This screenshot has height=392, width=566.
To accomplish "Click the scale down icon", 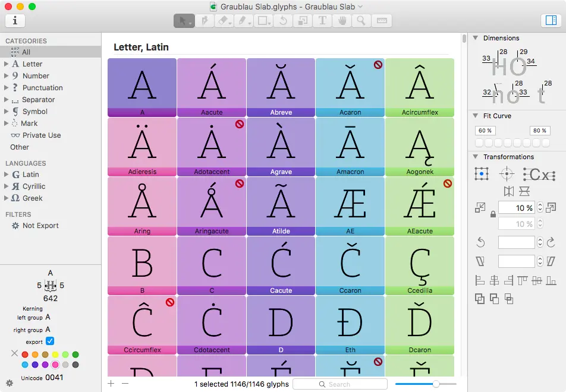I will click(x=480, y=207).
